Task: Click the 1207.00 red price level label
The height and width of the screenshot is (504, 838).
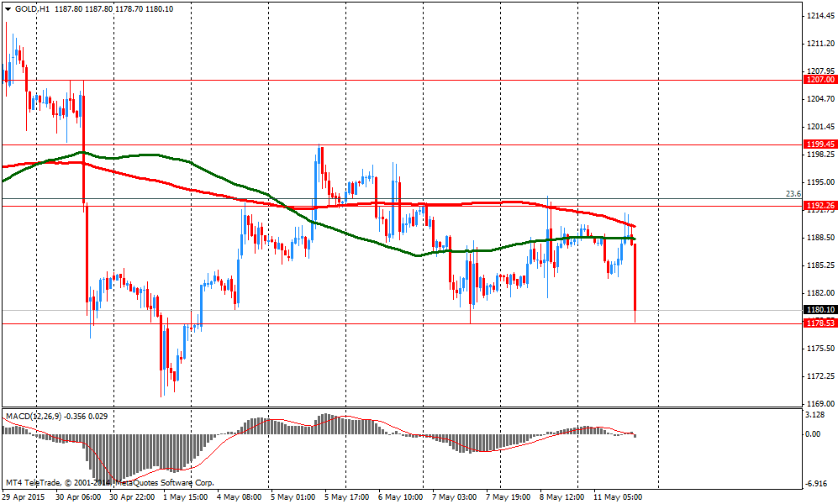Action: point(820,80)
